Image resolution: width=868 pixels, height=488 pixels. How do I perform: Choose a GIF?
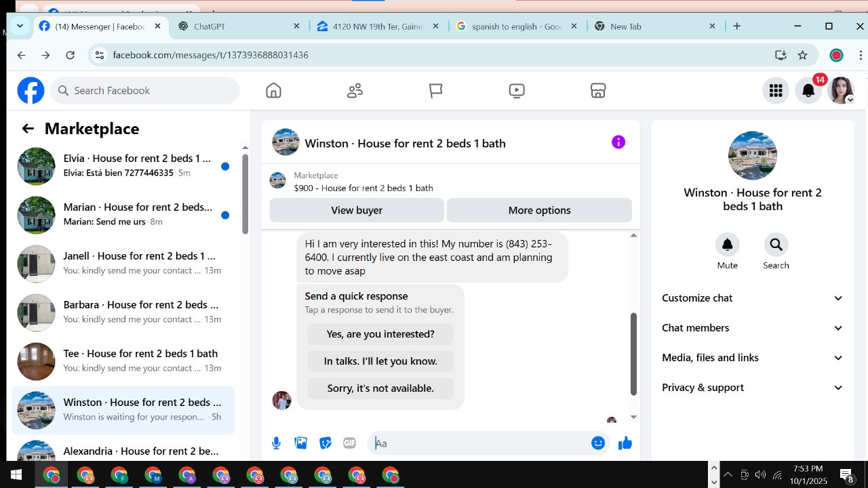(350, 443)
